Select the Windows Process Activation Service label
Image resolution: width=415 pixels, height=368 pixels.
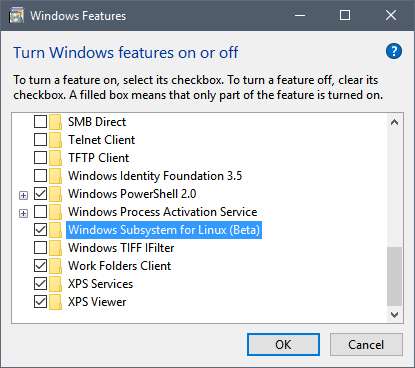coord(163,212)
